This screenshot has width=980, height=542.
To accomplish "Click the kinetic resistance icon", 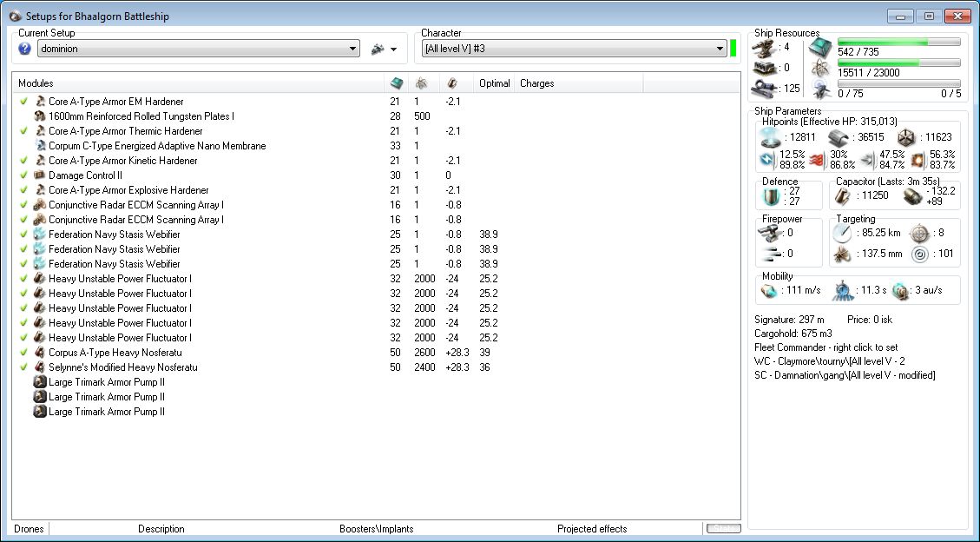I will [867, 160].
